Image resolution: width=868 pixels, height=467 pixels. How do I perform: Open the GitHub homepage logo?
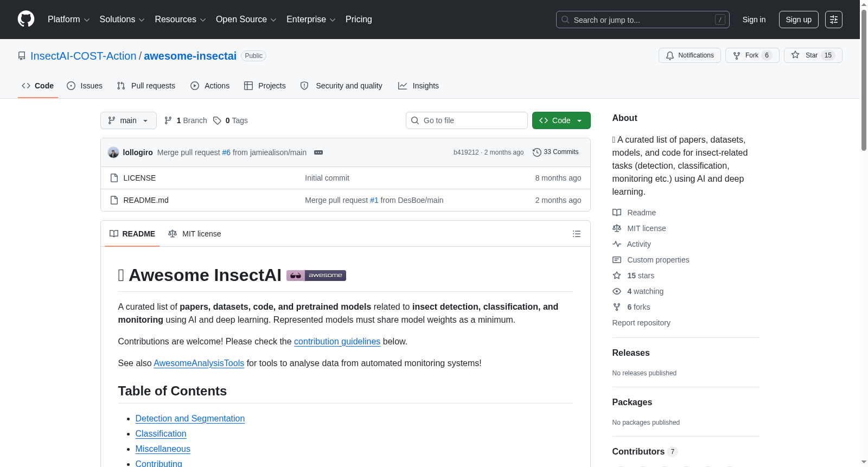click(x=26, y=20)
